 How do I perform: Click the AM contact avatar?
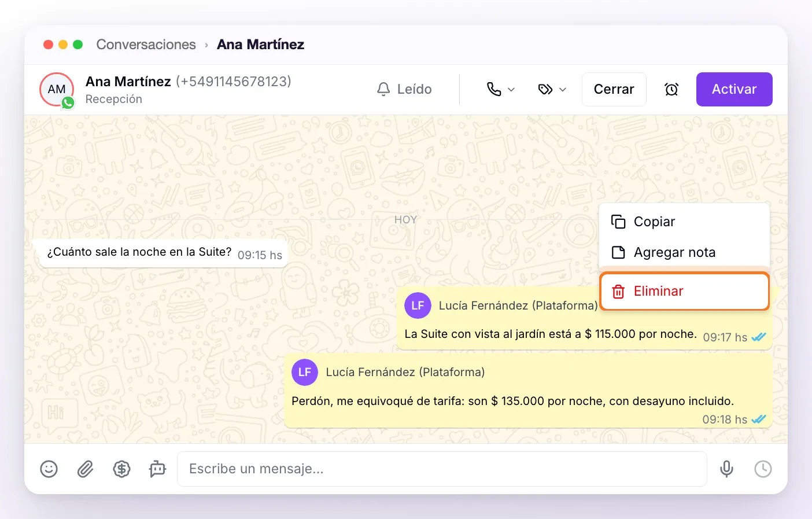(57, 89)
